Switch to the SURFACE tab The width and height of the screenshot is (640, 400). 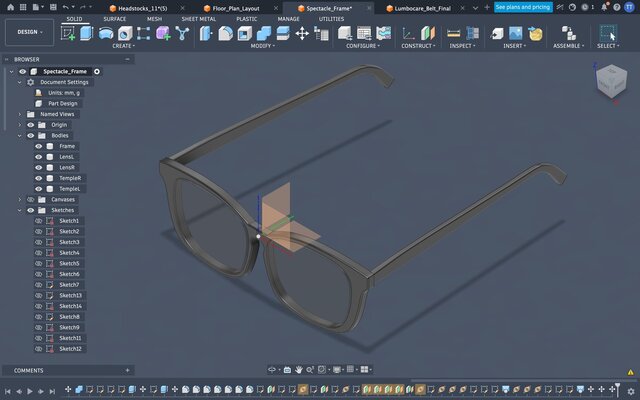(115, 19)
